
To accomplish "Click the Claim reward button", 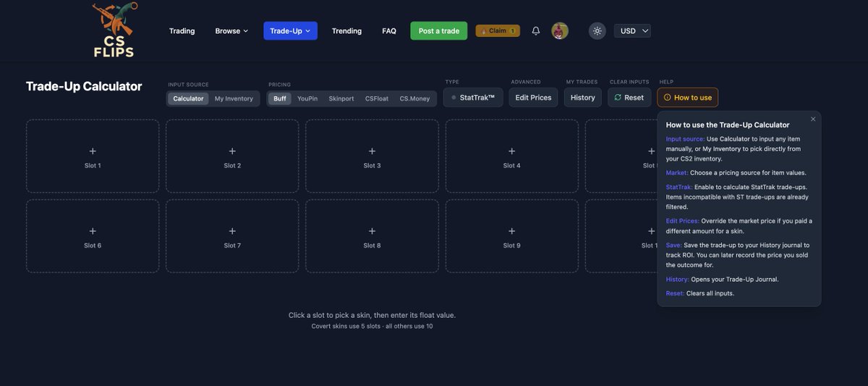I will (x=498, y=30).
